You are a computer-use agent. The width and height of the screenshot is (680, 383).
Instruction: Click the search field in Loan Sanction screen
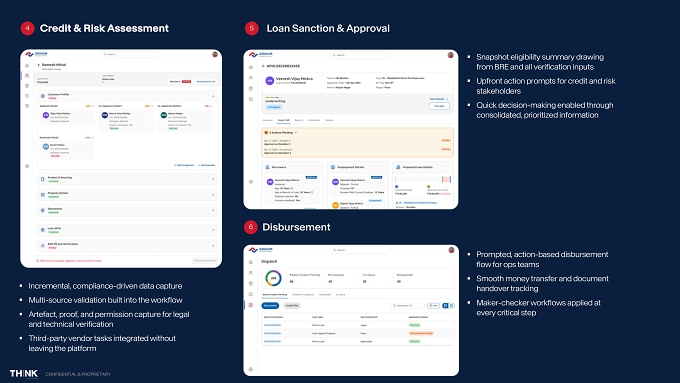click(x=360, y=55)
